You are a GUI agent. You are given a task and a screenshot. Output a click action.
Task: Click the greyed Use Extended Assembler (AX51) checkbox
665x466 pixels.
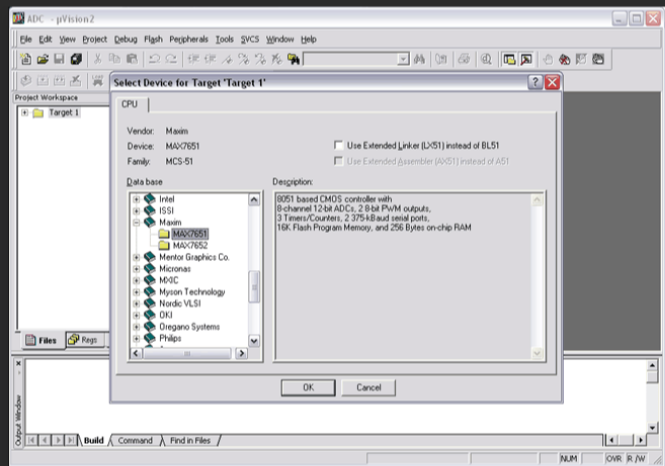[338, 161]
